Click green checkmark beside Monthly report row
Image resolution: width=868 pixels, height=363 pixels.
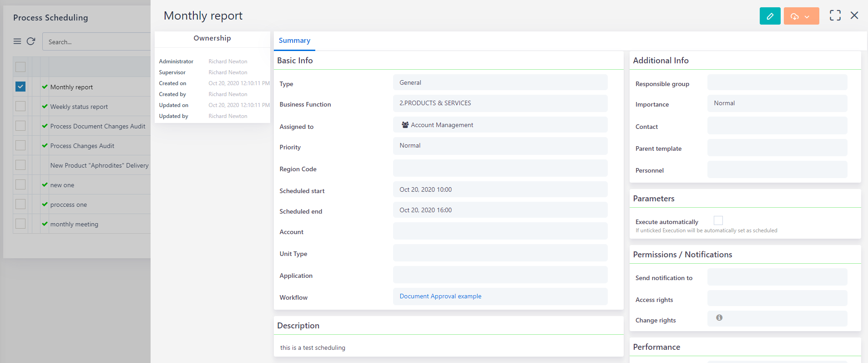point(45,87)
